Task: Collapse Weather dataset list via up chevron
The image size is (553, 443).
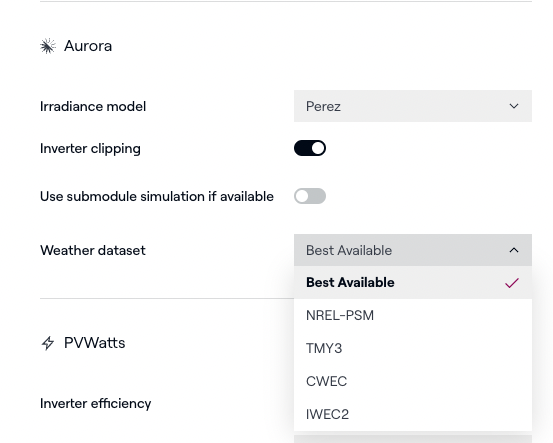Action: click(514, 250)
